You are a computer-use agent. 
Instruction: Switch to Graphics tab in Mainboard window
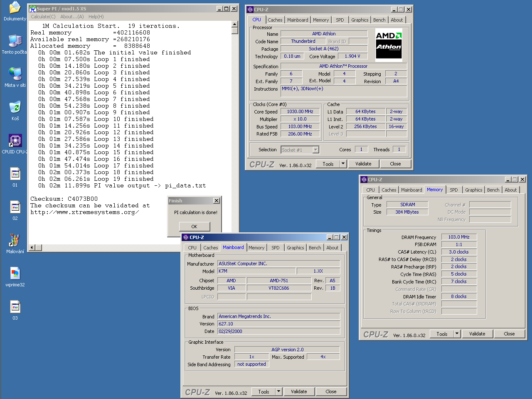click(296, 248)
